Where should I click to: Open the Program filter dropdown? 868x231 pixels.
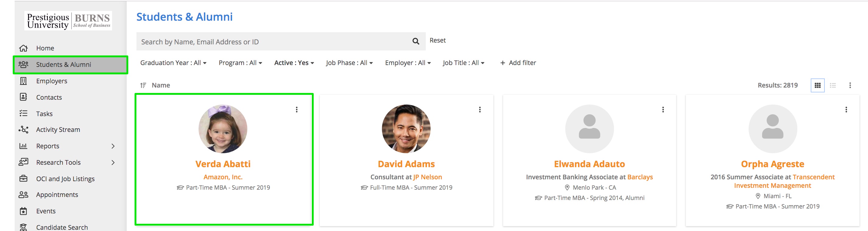click(240, 63)
